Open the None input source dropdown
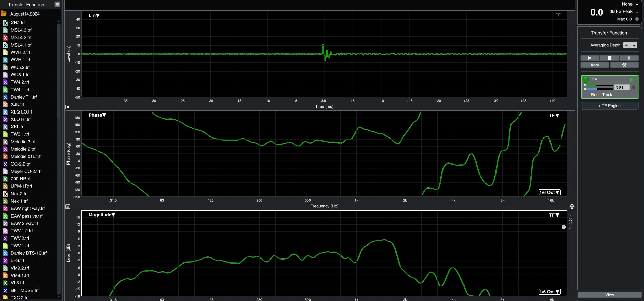 point(630,4)
